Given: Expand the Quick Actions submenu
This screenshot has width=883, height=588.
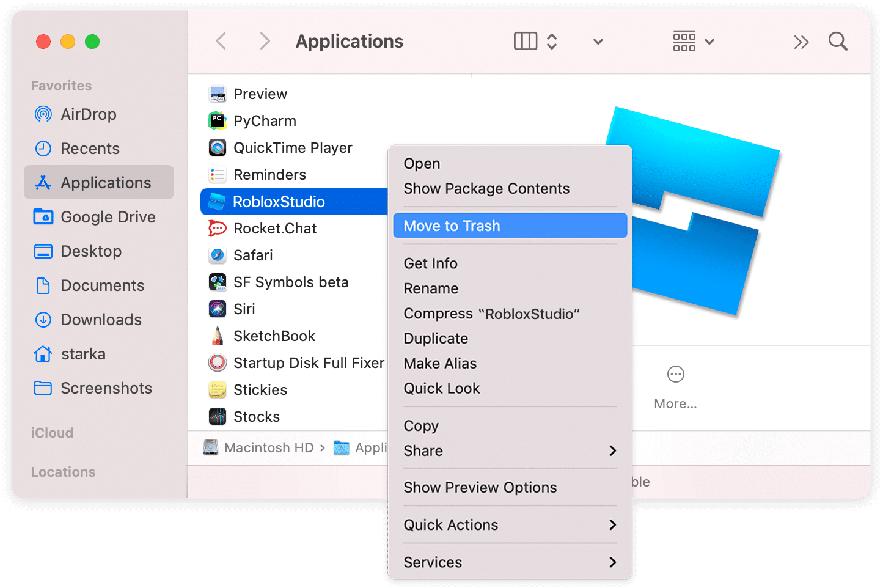Looking at the screenshot, I should click(612, 525).
